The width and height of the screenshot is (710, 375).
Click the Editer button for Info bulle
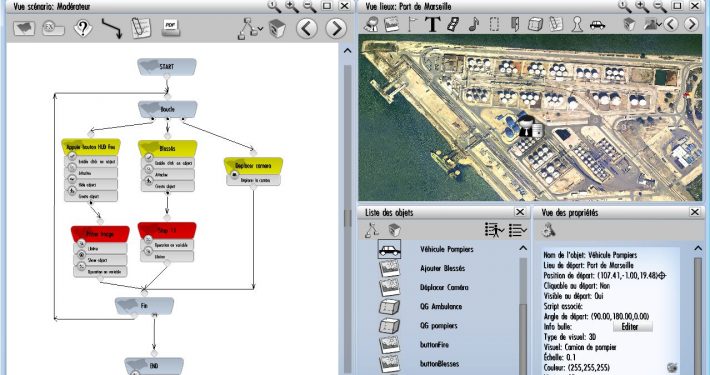point(633,327)
